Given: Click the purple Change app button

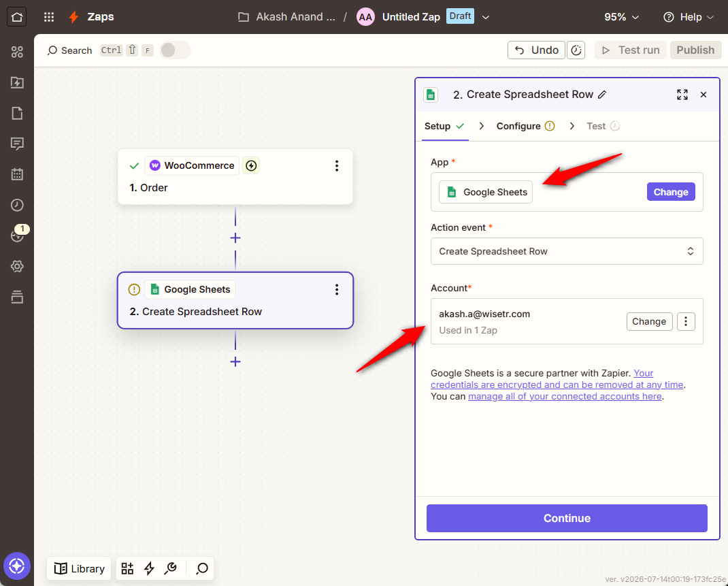Looking at the screenshot, I should [x=670, y=192].
